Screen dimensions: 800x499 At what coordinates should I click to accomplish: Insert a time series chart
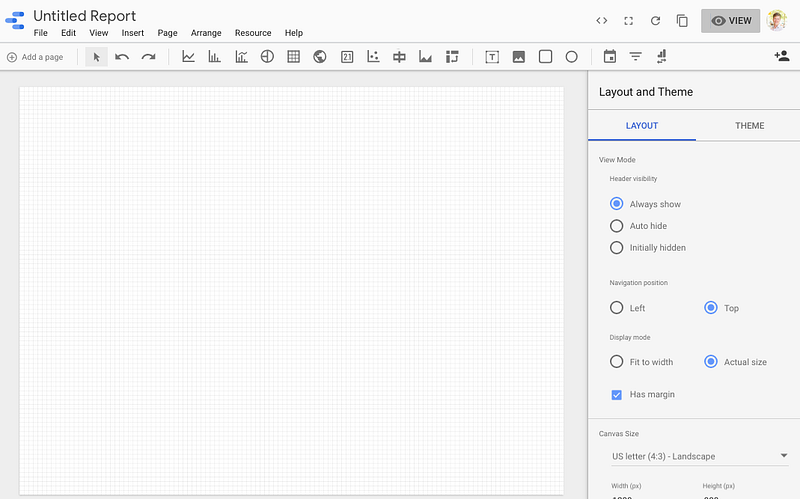pos(188,57)
